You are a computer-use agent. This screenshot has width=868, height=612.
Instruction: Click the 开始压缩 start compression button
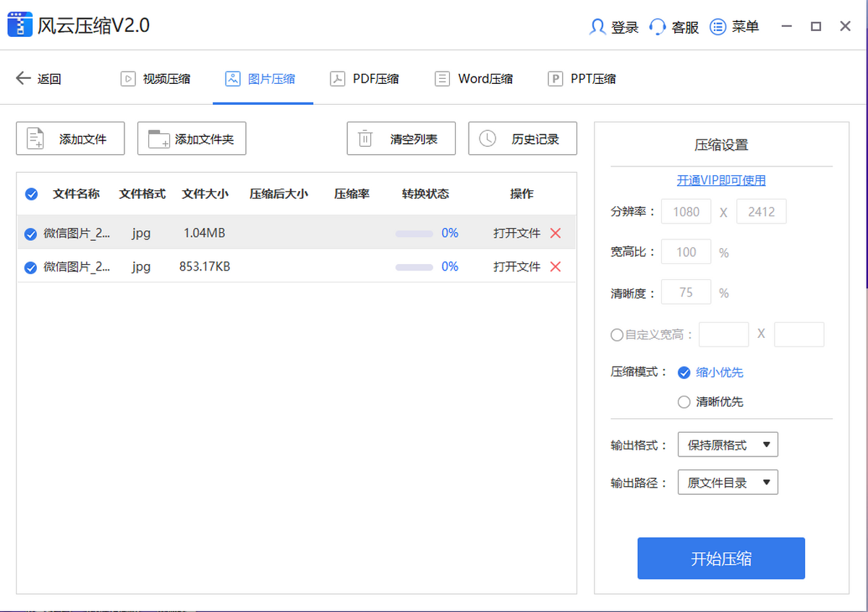click(720, 558)
